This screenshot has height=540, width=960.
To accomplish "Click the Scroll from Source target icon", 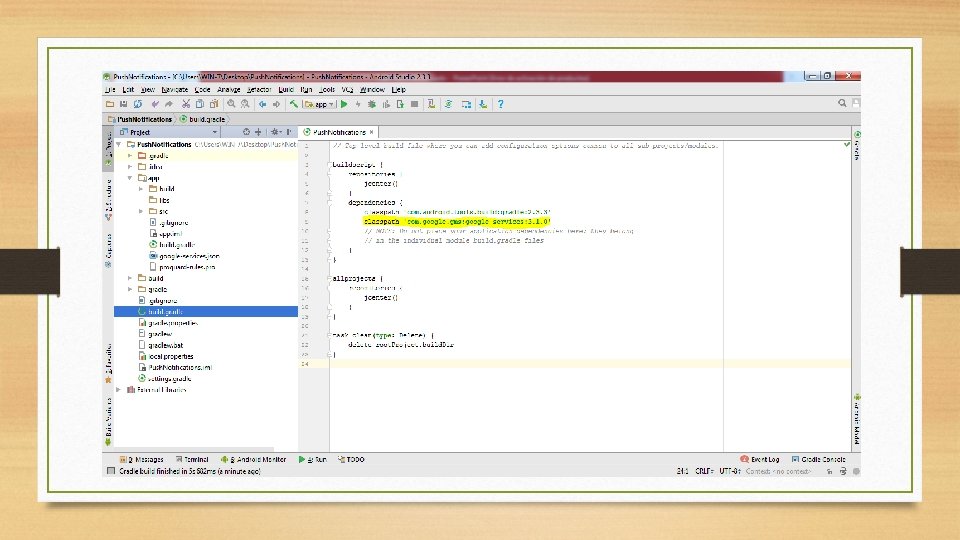I will click(246, 132).
